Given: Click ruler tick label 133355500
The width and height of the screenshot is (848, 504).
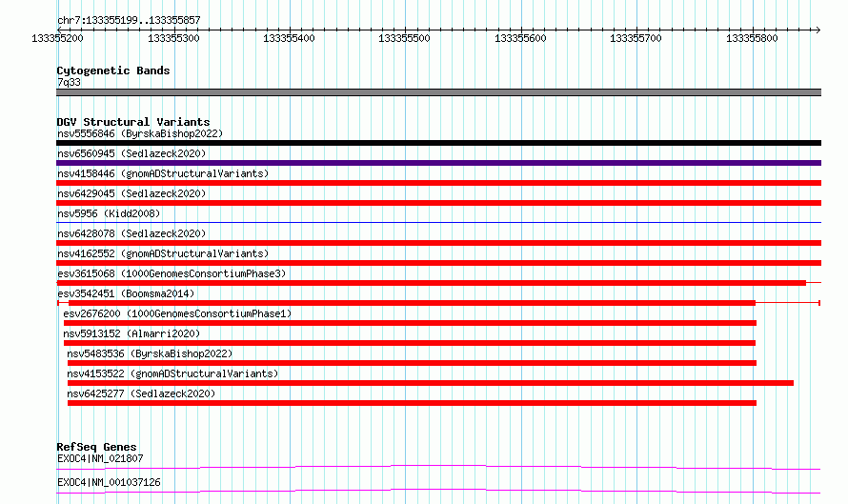Looking at the screenshot, I should click(404, 38).
